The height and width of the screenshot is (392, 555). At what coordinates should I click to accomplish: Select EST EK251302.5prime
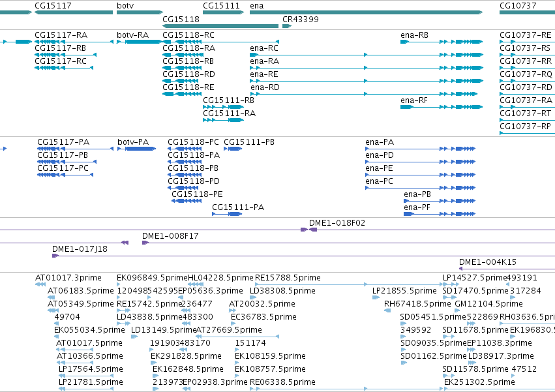tap(479, 382)
